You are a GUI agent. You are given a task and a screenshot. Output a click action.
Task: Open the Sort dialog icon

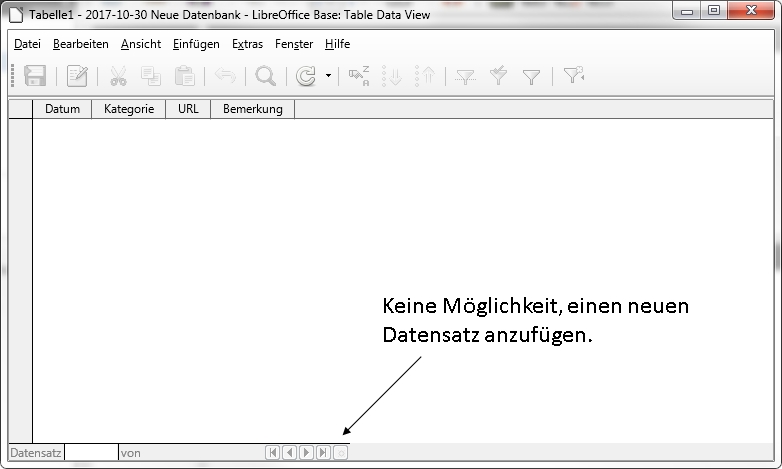pyautogui.click(x=359, y=76)
